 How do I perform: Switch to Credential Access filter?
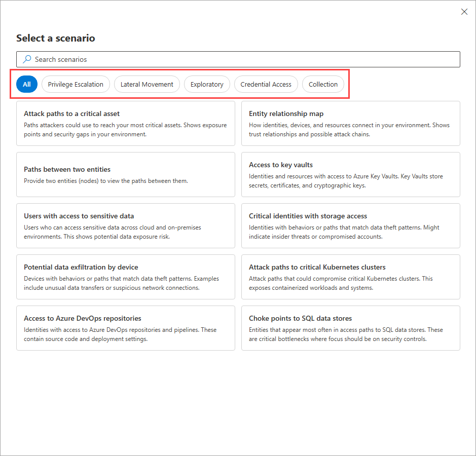click(x=266, y=84)
